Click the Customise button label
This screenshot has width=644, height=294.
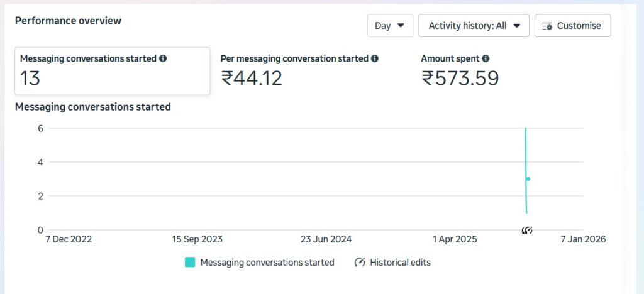[x=579, y=26]
